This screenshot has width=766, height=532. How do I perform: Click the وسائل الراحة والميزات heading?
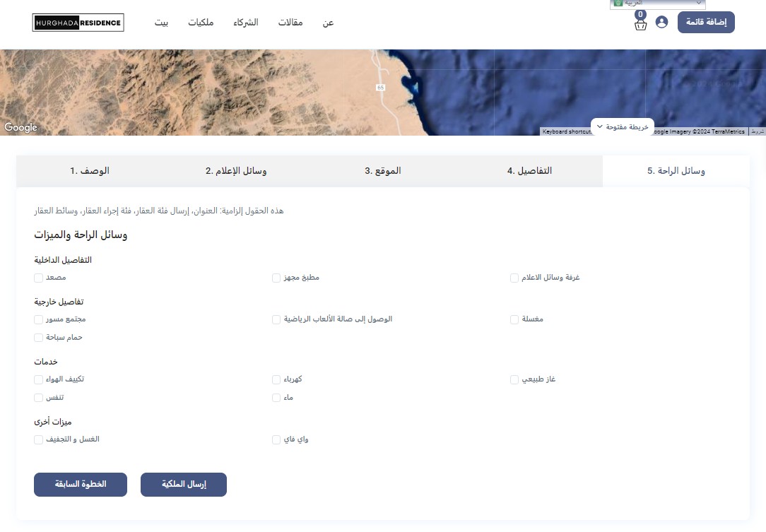pos(81,235)
